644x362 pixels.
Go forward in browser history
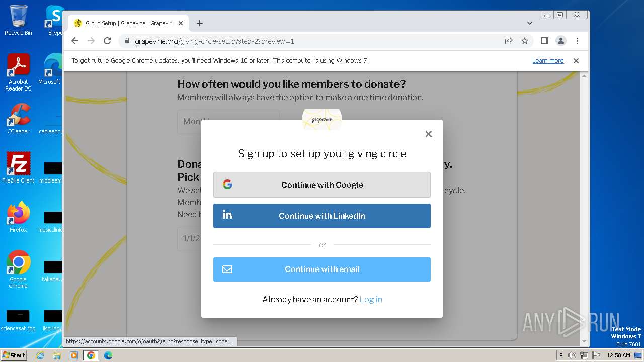tap(91, 41)
